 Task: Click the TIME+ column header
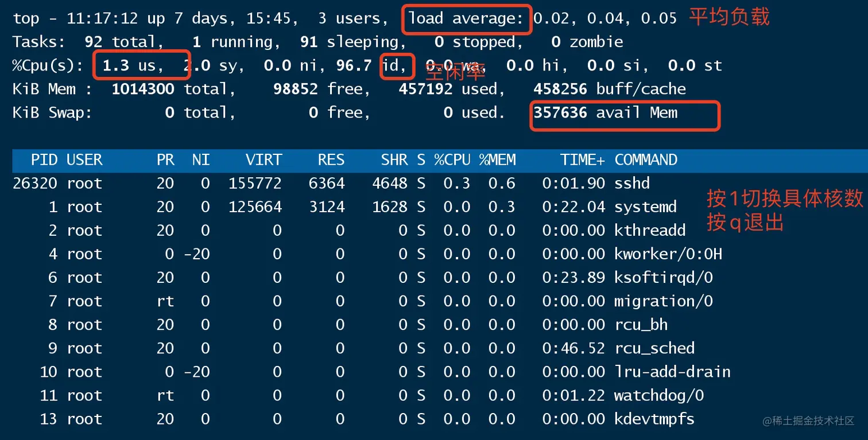coord(583,160)
